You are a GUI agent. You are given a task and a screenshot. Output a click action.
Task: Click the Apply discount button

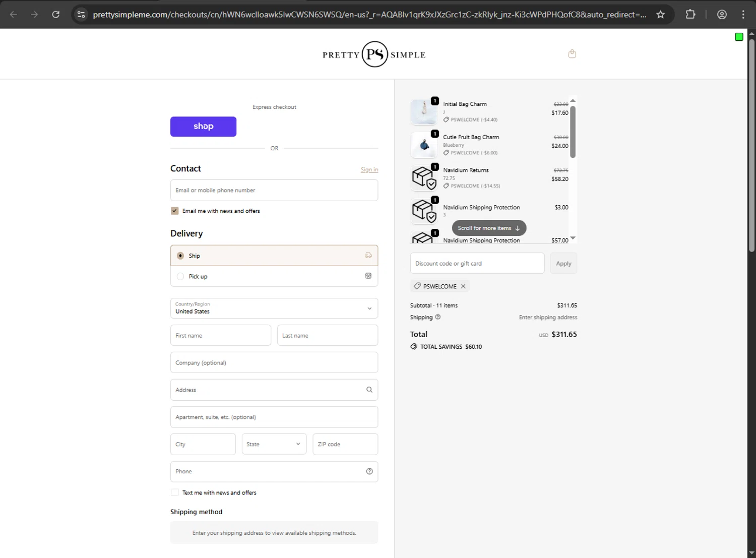coord(563,263)
